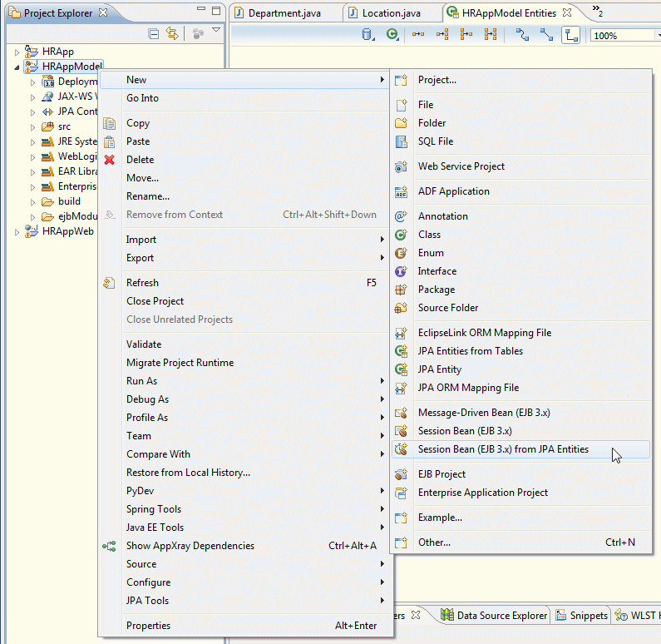
Task: Show hidden editors via chevron list
Action: tap(597, 10)
